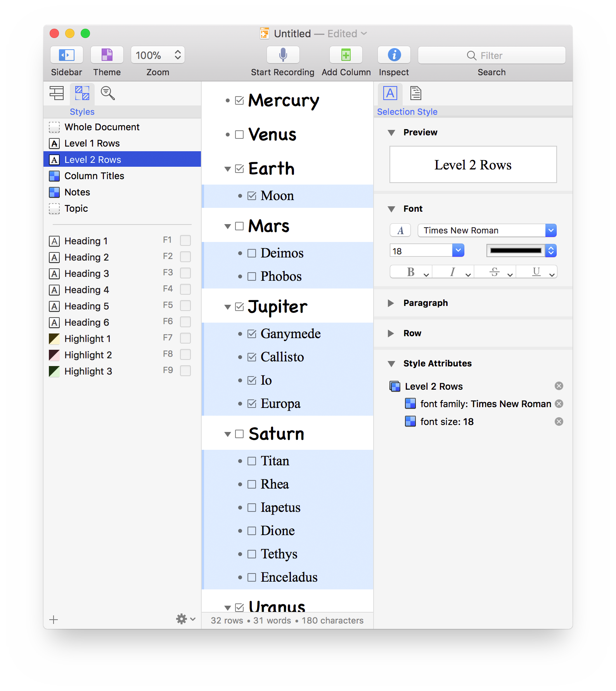
Task: Collapse the Saturn row
Action: [x=228, y=434]
